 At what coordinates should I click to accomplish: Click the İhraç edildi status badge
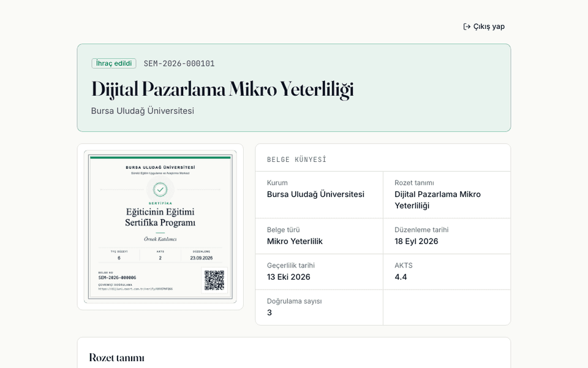pyautogui.click(x=114, y=63)
